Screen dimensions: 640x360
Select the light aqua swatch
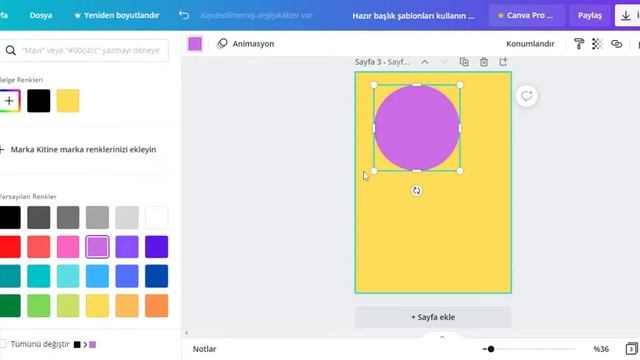(68, 276)
